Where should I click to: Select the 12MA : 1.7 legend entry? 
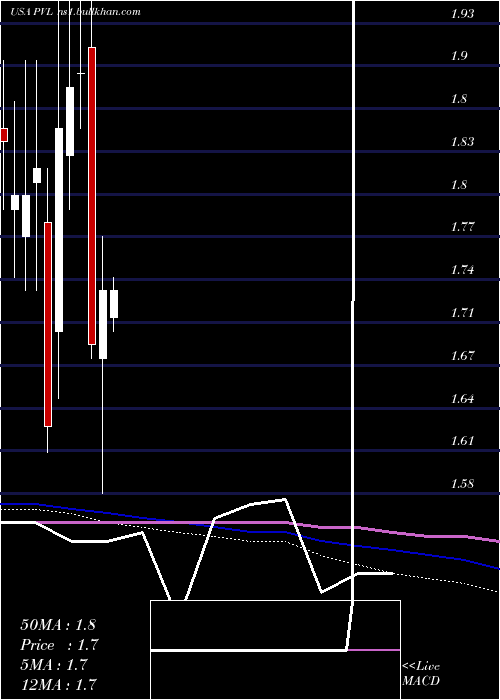point(58,685)
